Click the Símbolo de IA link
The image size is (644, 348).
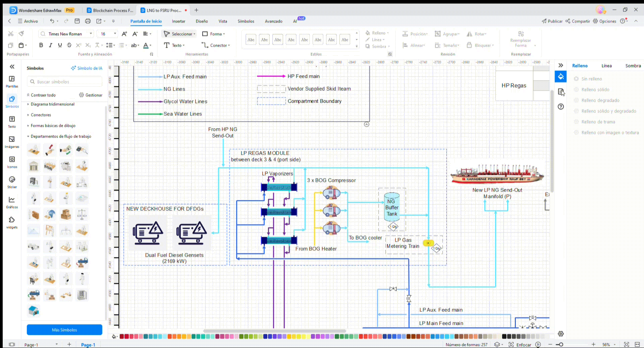point(87,68)
